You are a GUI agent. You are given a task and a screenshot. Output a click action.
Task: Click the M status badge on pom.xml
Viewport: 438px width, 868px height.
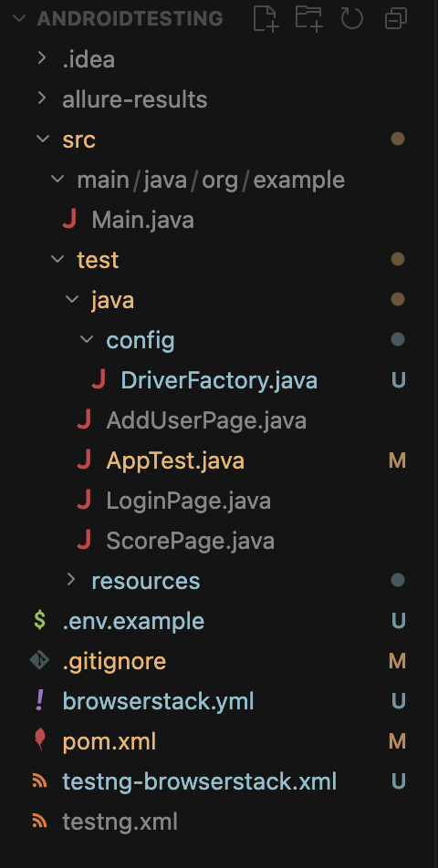(398, 741)
